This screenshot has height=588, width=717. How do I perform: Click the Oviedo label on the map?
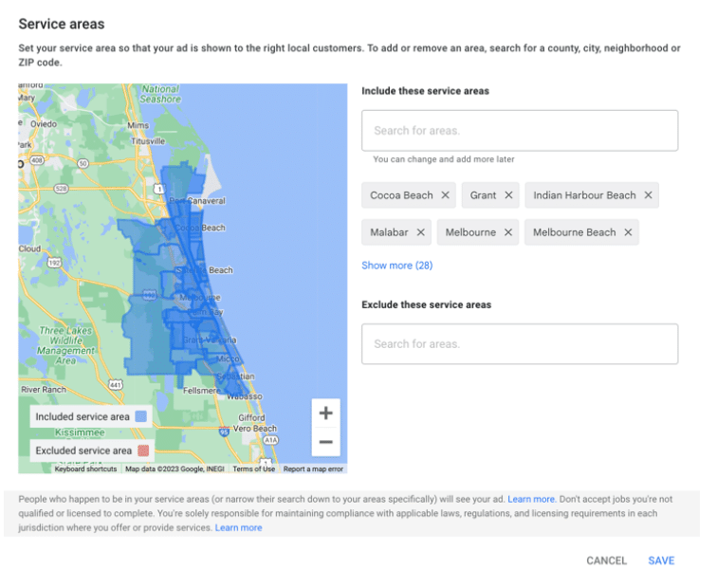[44, 124]
